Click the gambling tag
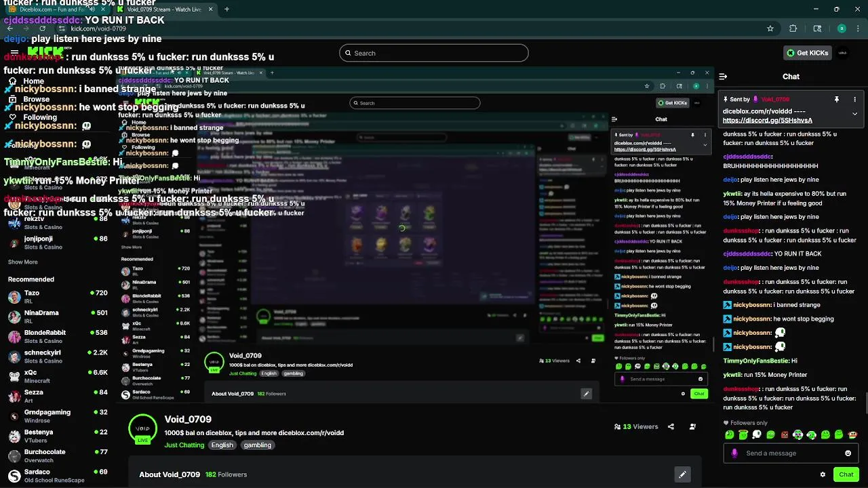Screen dimensions: 868x488 (258, 445)
